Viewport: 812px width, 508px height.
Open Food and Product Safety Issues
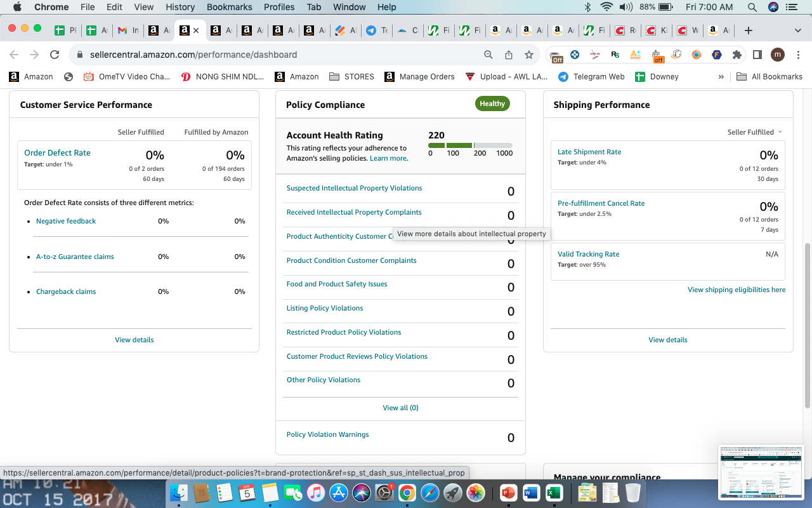(337, 284)
